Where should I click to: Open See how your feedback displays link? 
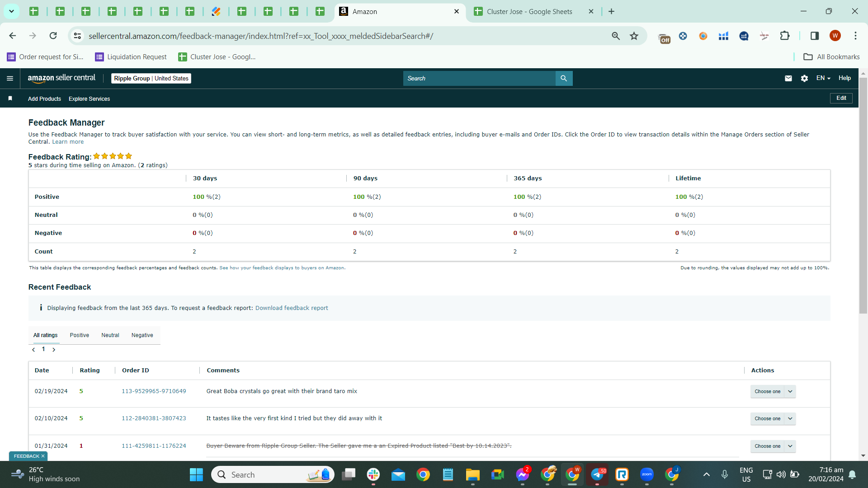[282, 268]
